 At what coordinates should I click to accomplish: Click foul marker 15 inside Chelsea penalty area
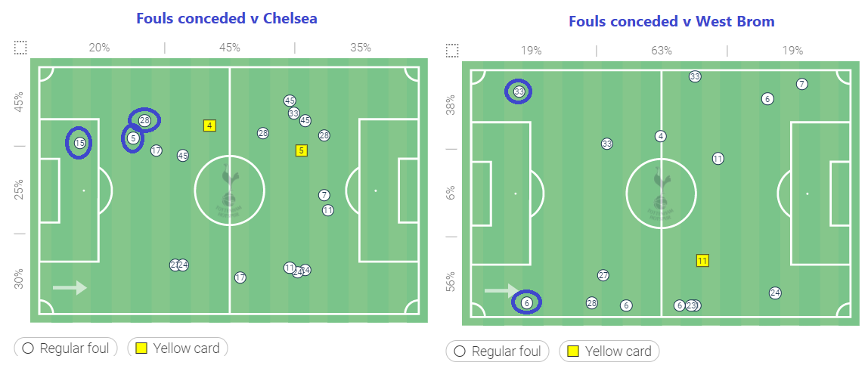pos(79,143)
